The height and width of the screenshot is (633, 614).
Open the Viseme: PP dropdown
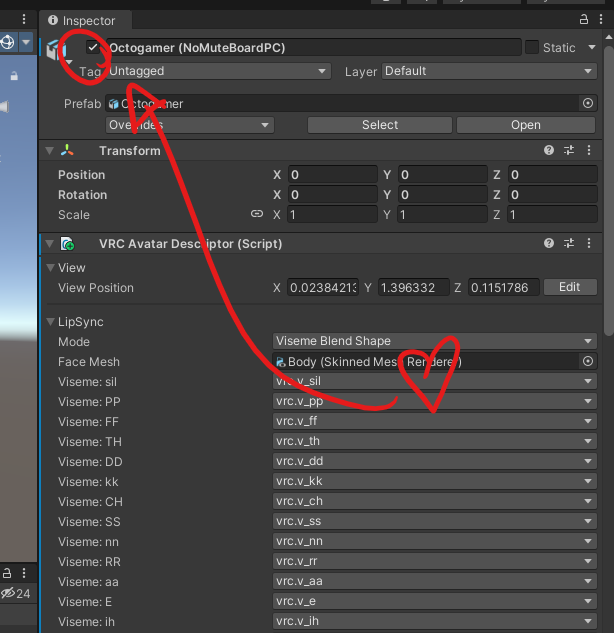tap(435, 401)
